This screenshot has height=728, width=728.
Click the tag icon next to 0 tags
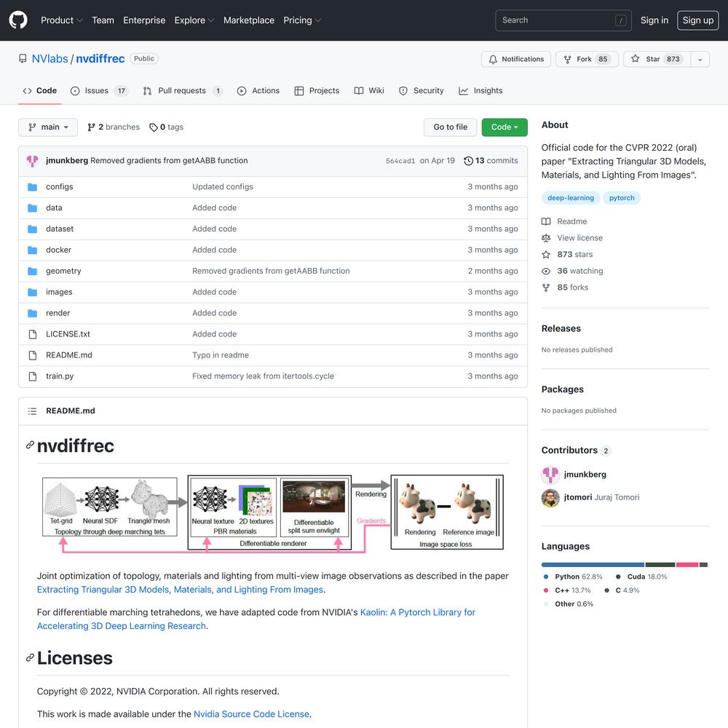pyautogui.click(x=153, y=127)
